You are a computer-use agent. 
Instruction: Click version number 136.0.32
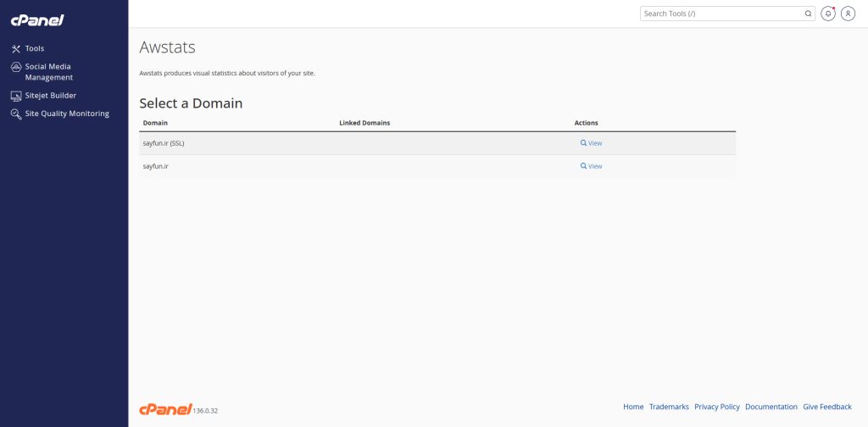click(206, 411)
